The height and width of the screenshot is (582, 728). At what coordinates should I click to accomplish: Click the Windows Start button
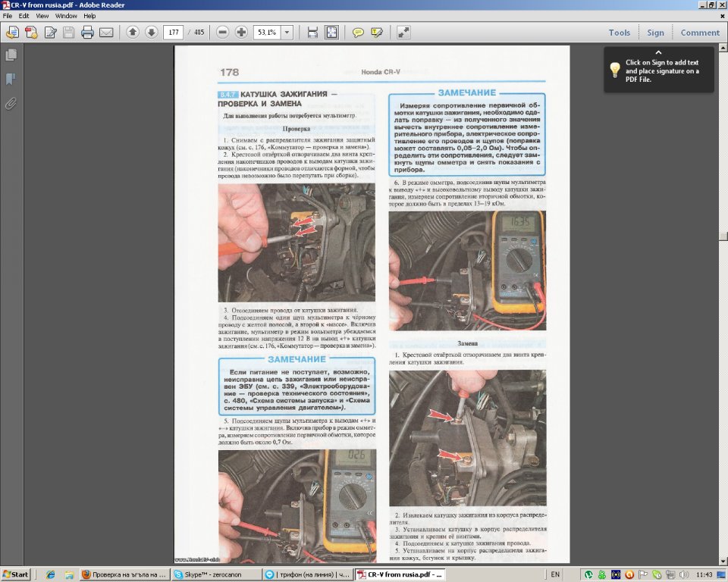pyautogui.click(x=15, y=574)
